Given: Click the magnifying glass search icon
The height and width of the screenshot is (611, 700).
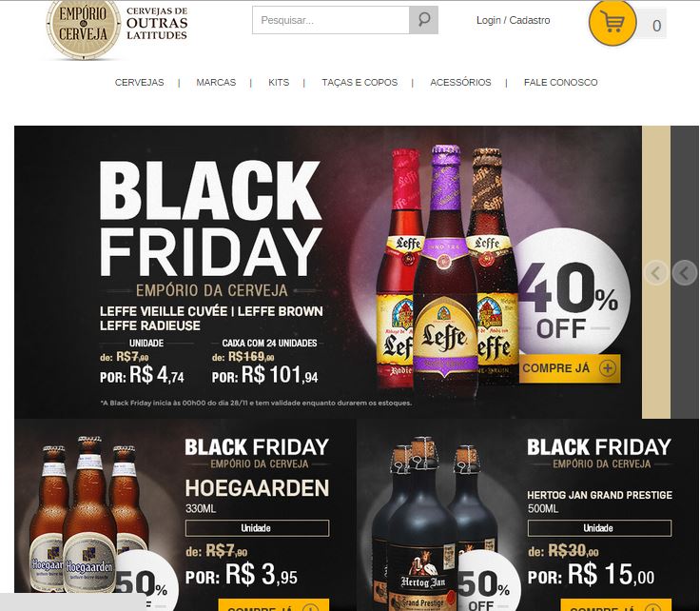Looking at the screenshot, I should pos(423,20).
